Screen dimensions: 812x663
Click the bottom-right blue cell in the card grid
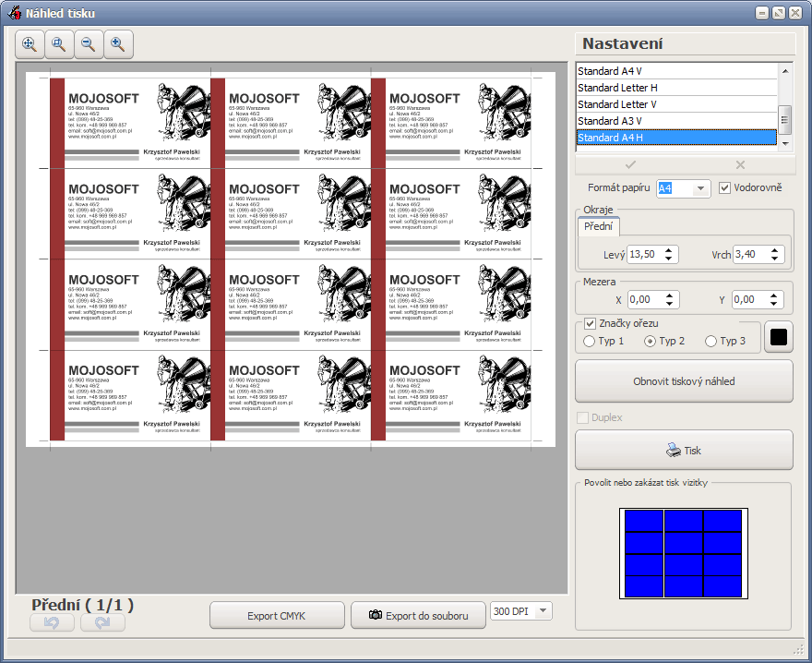pyautogui.click(x=722, y=586)
